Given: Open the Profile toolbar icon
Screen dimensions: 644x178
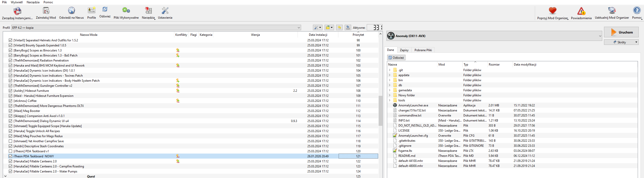Looking at the screenshot, I should [x=92, y=11].
